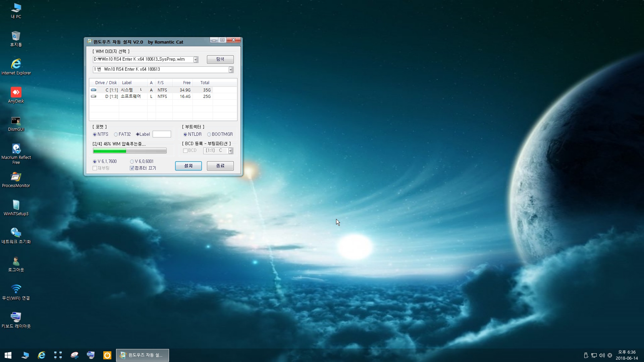Open the WinNTSetup3 desktop icon

(16, 208)
